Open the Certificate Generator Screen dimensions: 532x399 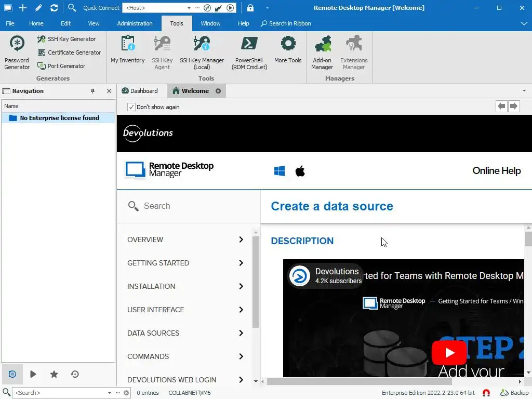pyautogui.click(x=69, y=52)
